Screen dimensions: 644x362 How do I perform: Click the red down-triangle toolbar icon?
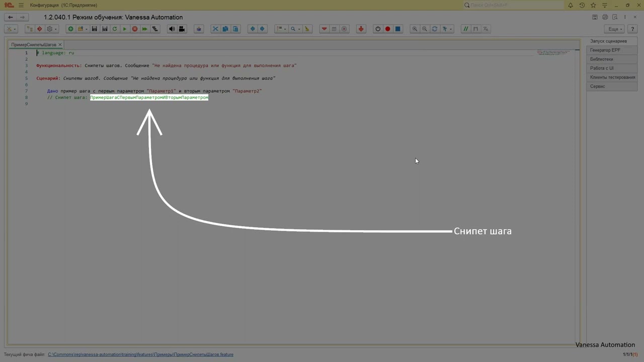324,29
